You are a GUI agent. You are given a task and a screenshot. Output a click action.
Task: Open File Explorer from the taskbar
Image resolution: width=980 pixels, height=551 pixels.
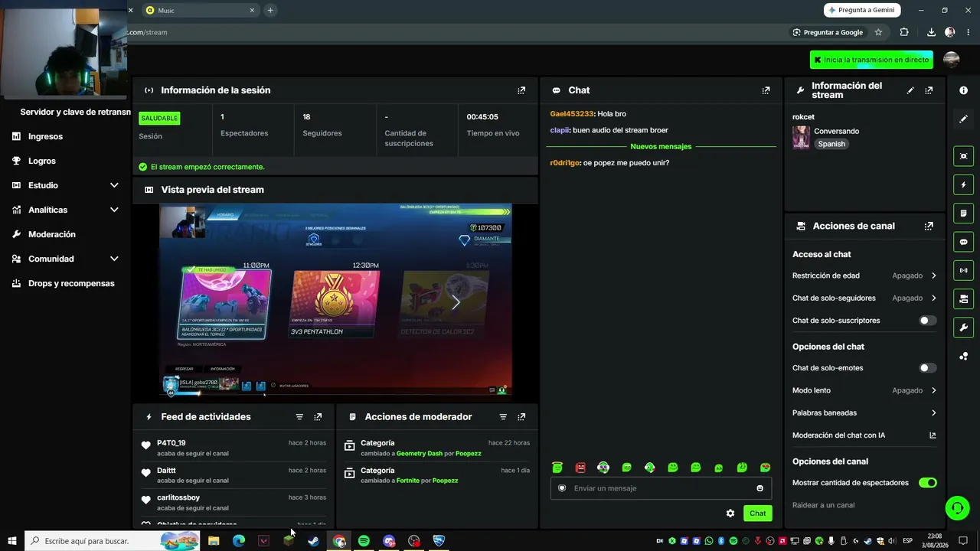[x=214, y=541]
